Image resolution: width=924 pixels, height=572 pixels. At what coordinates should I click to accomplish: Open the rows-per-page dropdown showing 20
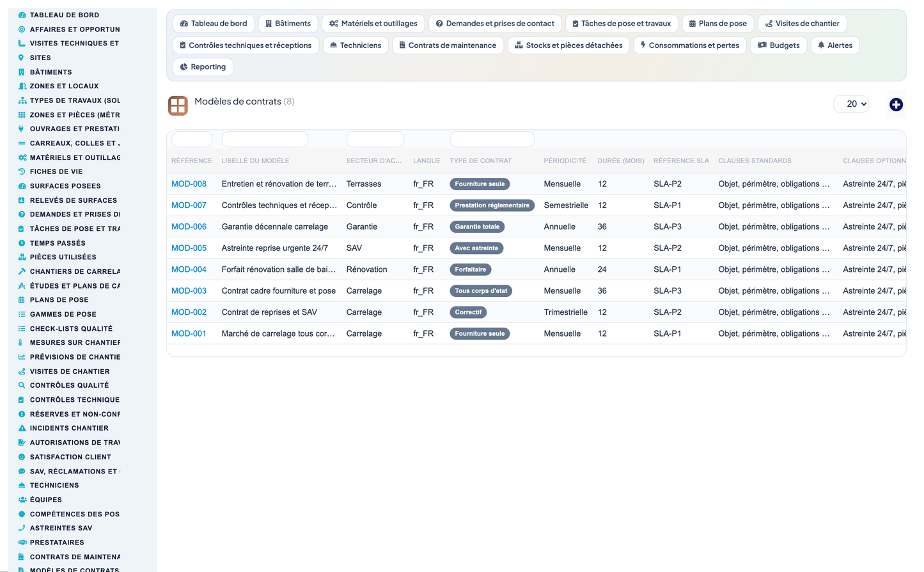click(x=851, y=104)
